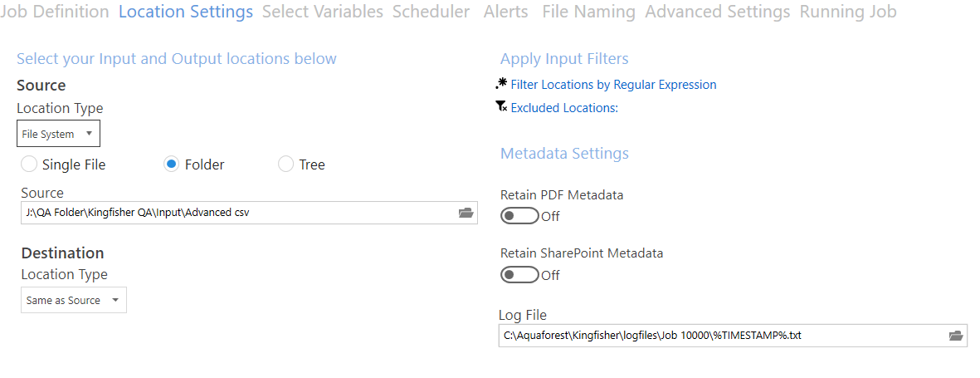
Task: Switch to the Job Definition tab
Action: 55,12
